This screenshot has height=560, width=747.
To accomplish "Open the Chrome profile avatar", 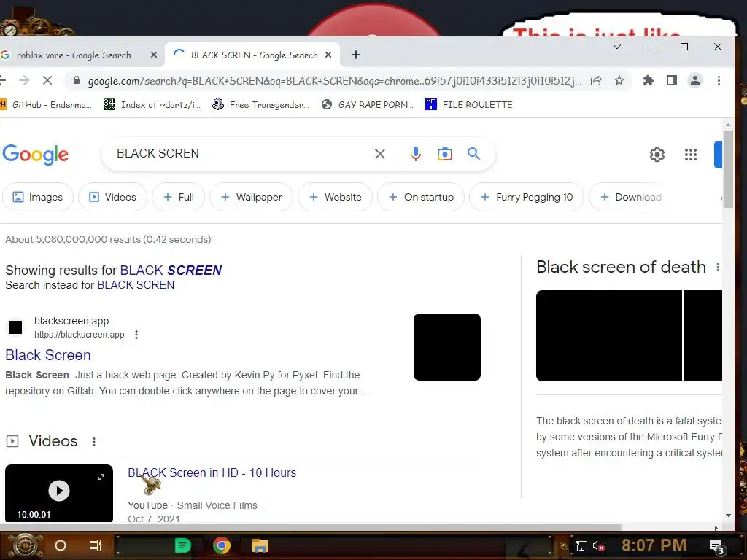I will 695,80.
